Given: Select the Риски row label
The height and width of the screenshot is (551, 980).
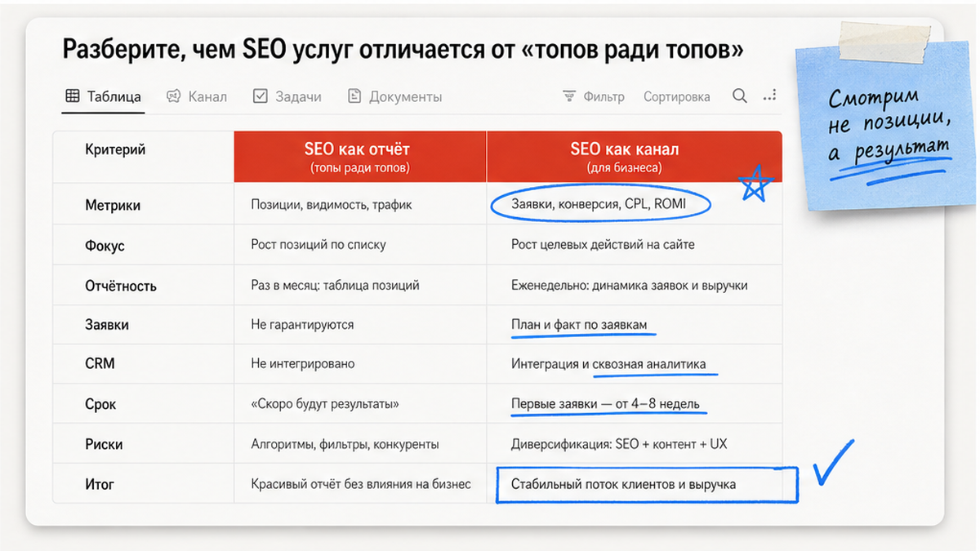Looking at the screenshot, I should pyautogui.click(x=104, y=445).
